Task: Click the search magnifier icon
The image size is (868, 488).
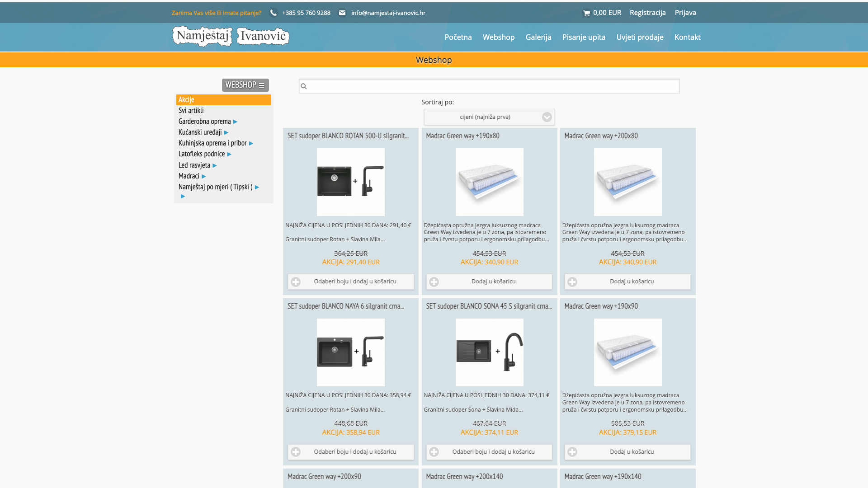Action: tap(304, 86)
